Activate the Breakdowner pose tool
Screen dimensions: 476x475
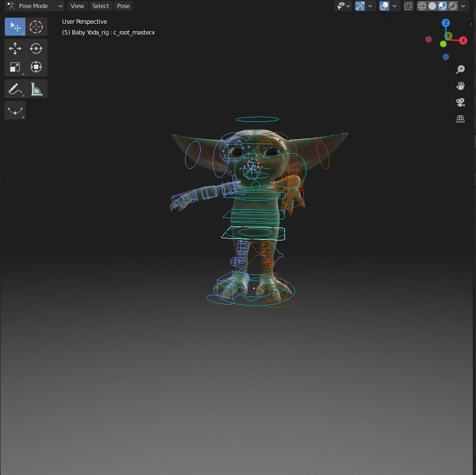pos(15,111)
